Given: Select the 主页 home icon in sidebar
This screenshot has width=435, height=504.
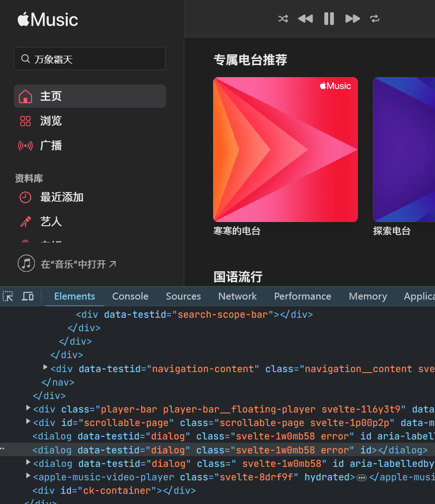Looking at the screenshot, I should [26, 96].
